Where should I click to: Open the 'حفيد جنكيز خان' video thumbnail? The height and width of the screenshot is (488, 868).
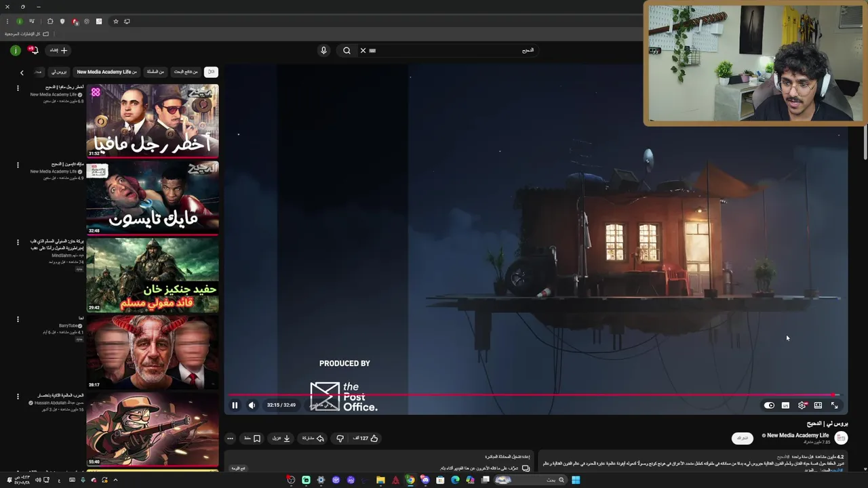(x=153, y=275)
